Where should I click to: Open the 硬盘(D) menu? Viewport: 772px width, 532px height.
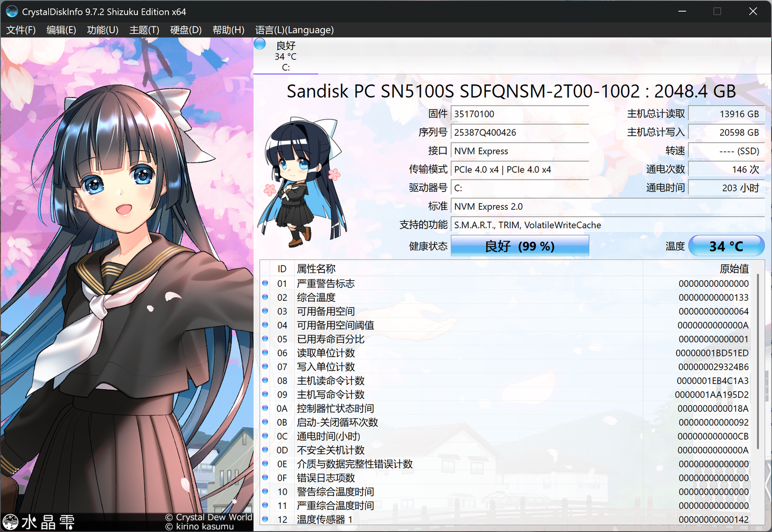(x=185, y=30)
